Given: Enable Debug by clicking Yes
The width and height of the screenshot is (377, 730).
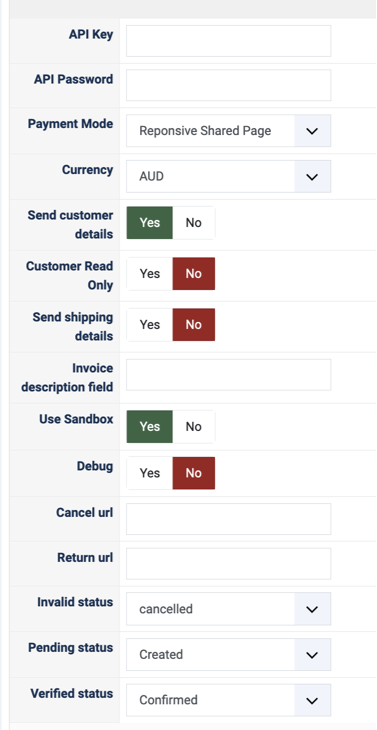Looking at the screenshot, I should pyautogui.click(x=149, y=473).
